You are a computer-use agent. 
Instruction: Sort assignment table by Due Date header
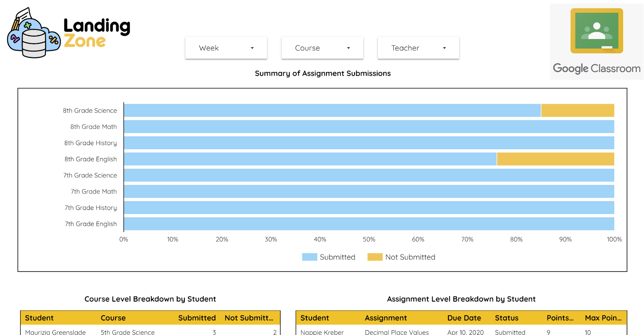pyautogui.click(x=464, y=318)
